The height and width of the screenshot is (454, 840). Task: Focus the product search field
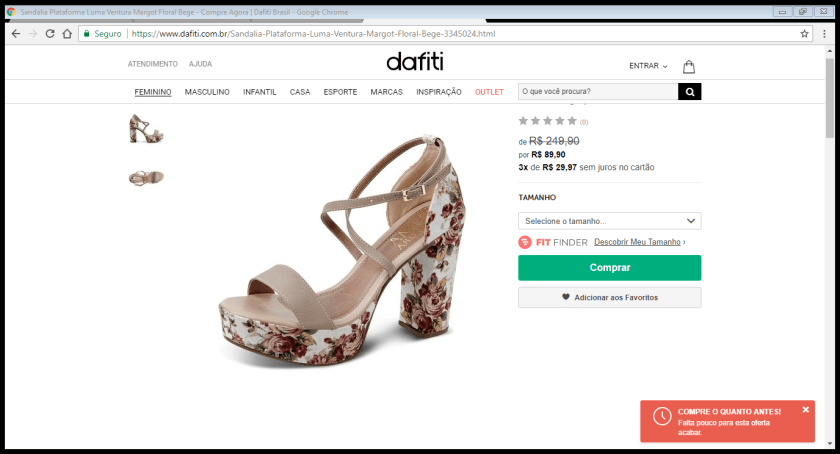click(x=597, y=92)
